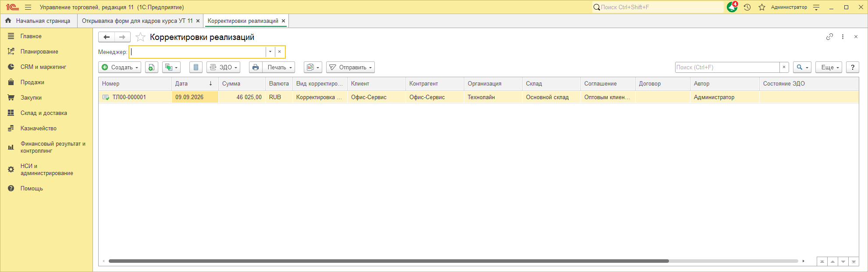This screenshot has width=868, height=272.
Task: Open the reports dropdown button
Action: click(x=313, y=67)
